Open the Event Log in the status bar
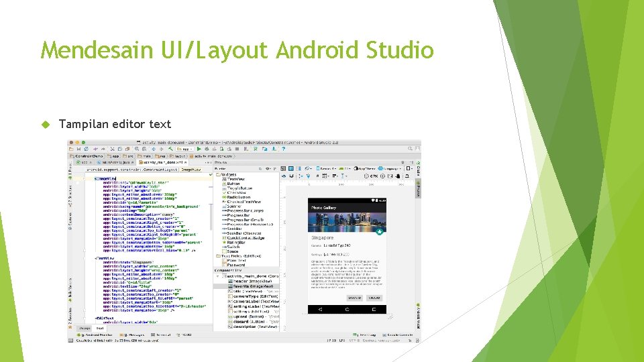 [364, 335]
